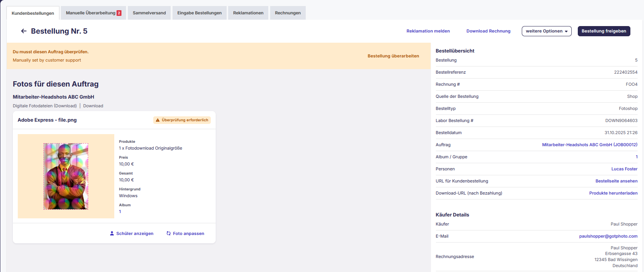The image size is (644, 272).
Task: Click the Quelle der Bestellung value Shop
Action: (632, 96)
